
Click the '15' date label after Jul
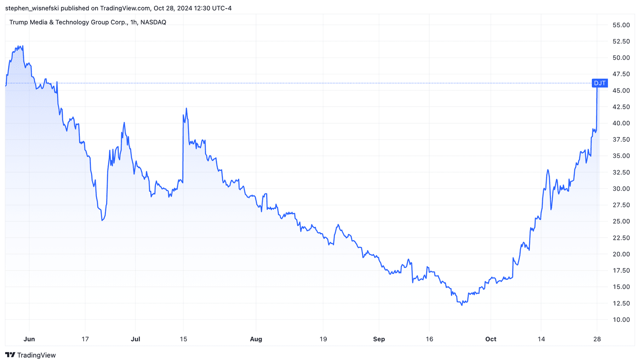(183, 339)
